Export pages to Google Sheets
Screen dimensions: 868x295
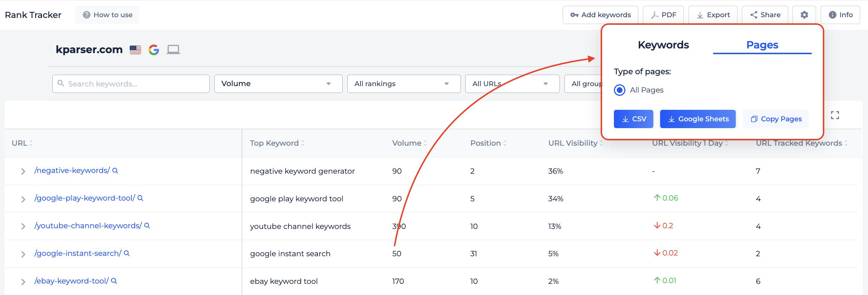(698, 119)
